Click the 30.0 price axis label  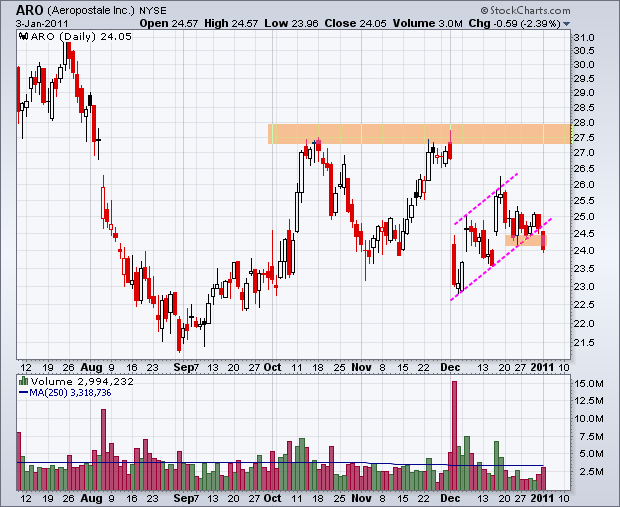tap(584, 64)
